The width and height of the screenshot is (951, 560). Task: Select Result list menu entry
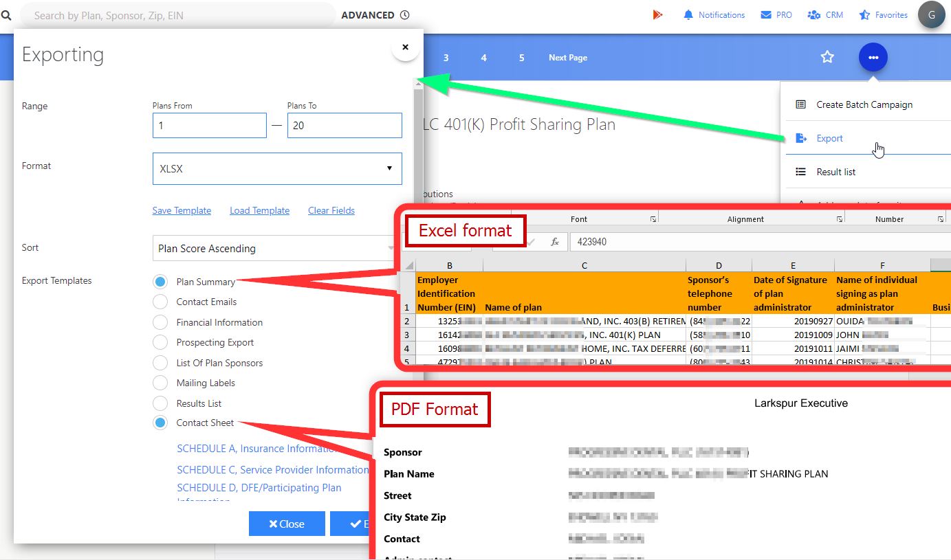point(835,172)
